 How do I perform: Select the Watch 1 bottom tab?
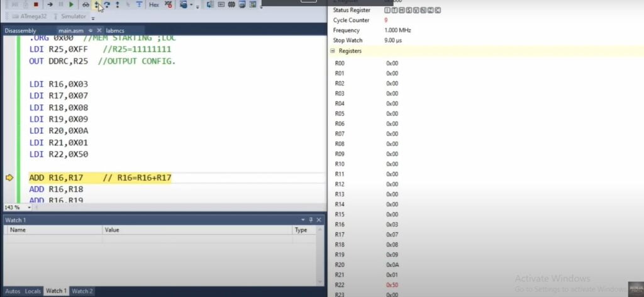pos(56,291)
